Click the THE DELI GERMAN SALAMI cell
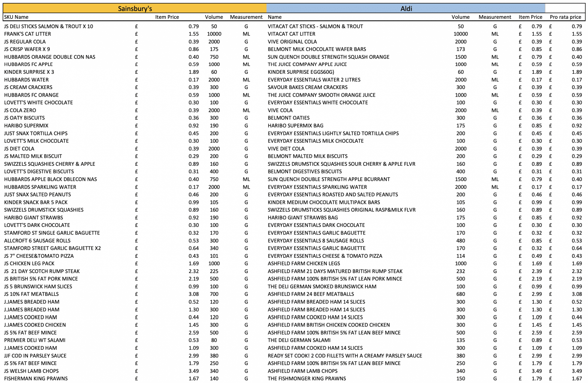 [x=299, y=340]
